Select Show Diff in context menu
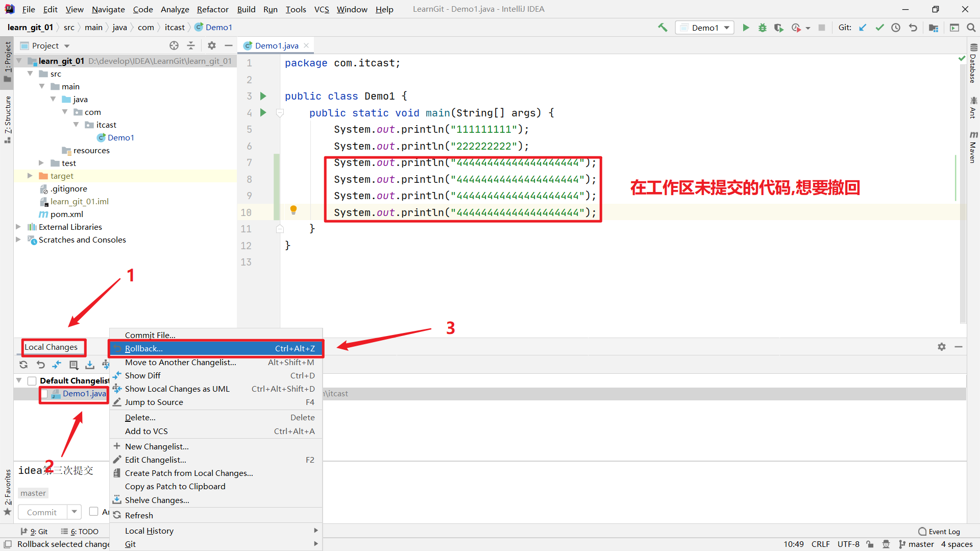 216,375
